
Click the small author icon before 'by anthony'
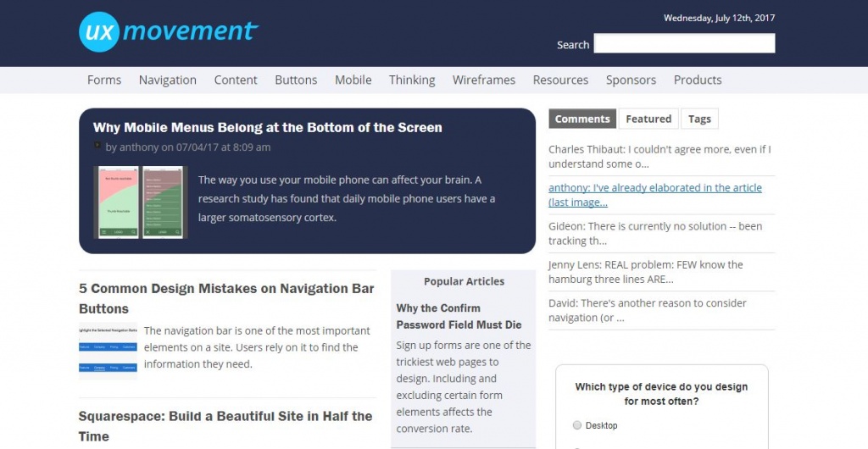tap(97, 147)
